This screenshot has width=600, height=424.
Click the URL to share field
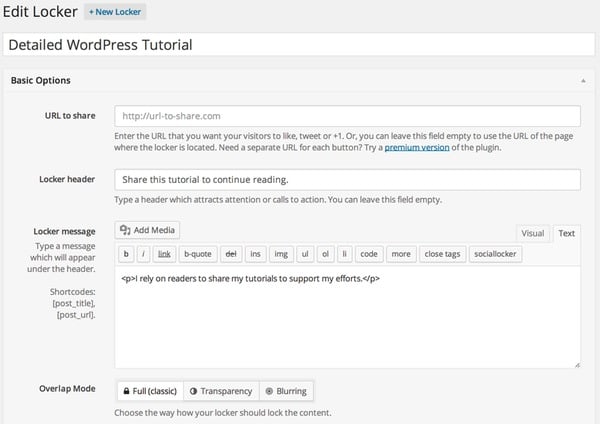(347, 116)
